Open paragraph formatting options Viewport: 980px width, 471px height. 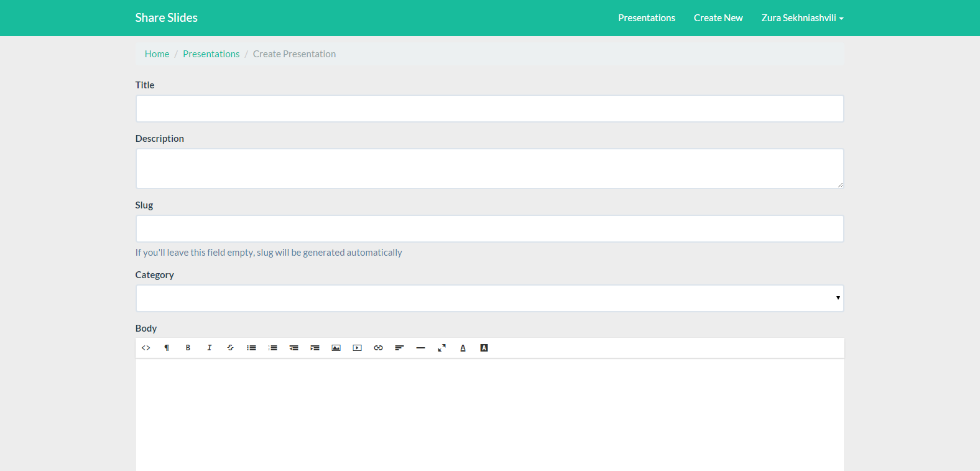[x=167, y=348]
